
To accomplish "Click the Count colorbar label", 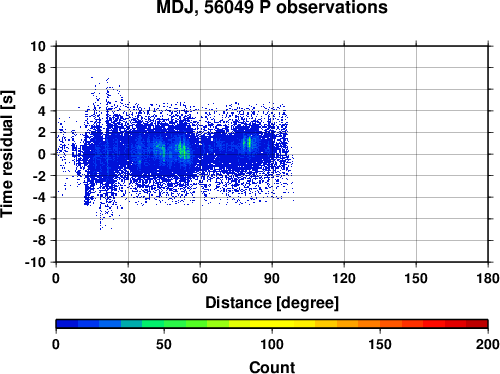I will click(x=272, y=367).
